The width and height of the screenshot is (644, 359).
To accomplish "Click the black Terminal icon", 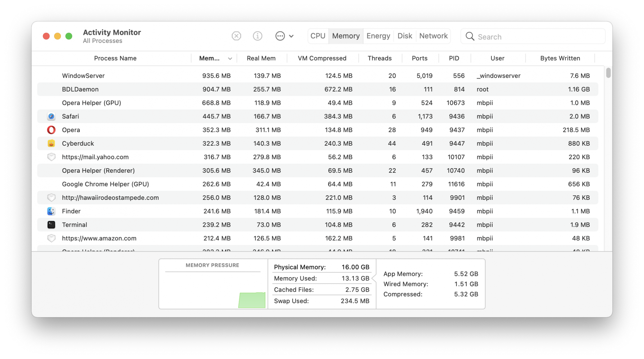I will 51,225.
